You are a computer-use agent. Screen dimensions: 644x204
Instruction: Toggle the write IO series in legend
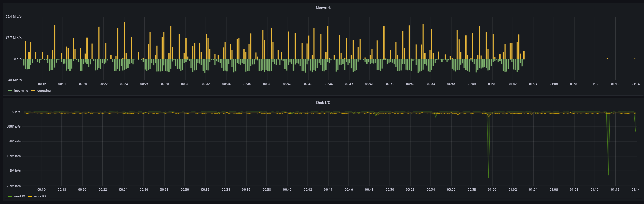pos(40,196)
